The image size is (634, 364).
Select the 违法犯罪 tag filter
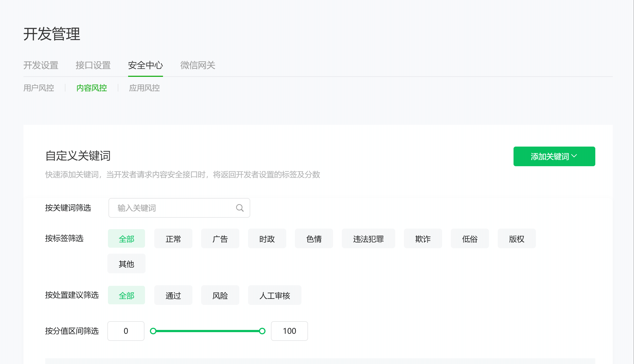[x=368, y=239]
